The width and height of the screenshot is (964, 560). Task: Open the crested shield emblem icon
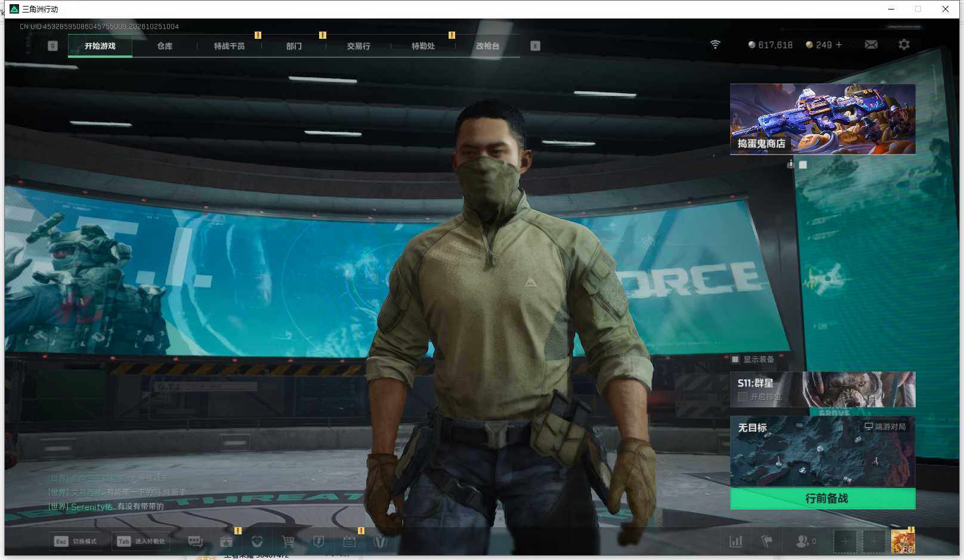point(380,542)
